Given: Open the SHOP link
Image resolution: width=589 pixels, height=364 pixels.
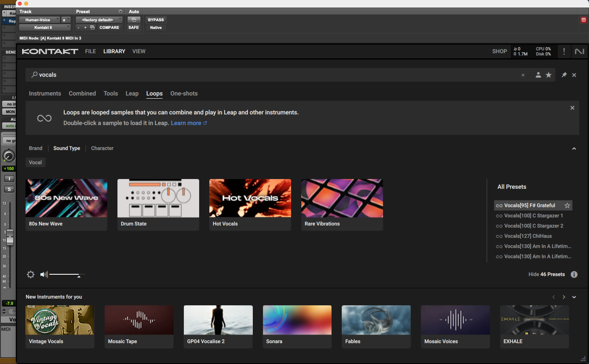Looking at the screenshot, I should point(500,51).
